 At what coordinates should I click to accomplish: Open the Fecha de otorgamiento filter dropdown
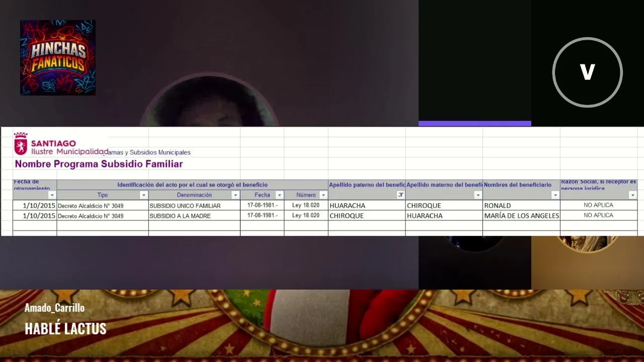[x=52, y=195]
